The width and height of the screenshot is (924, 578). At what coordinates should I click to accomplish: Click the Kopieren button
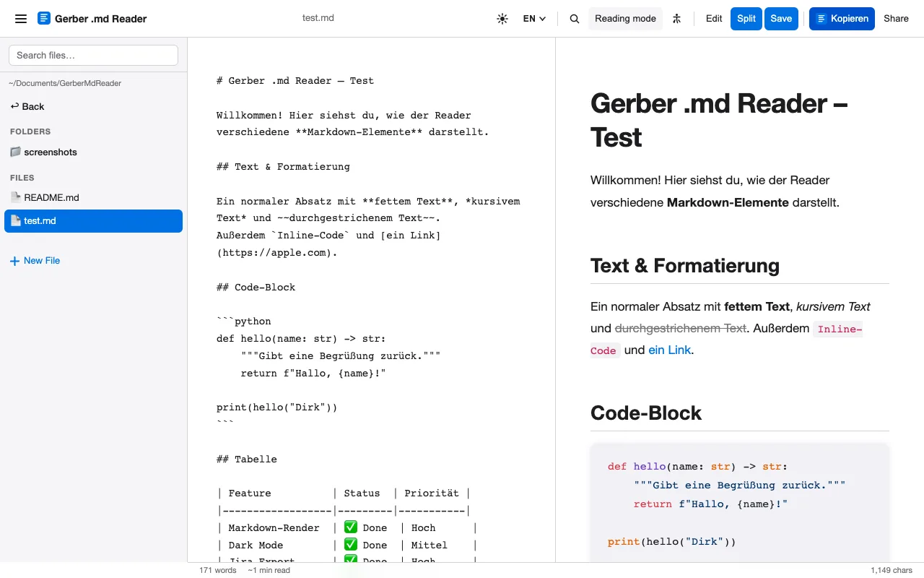click(x=842, y=19)
